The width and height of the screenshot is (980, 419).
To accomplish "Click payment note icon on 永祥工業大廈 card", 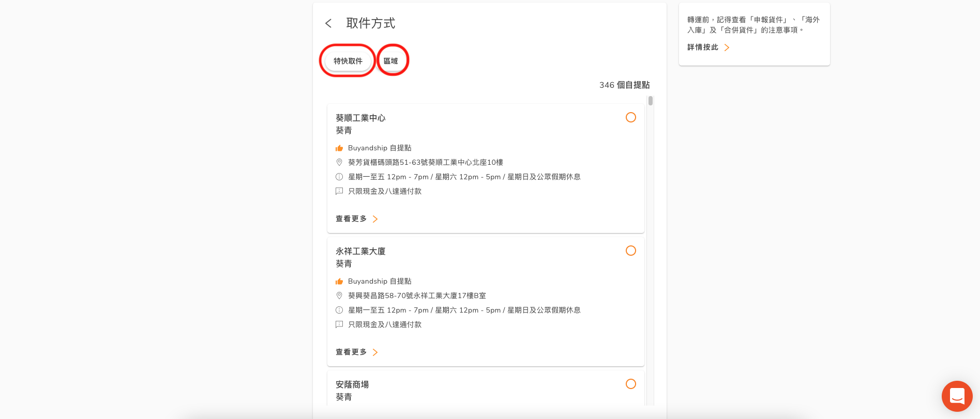I will click(x=339, y=324).
